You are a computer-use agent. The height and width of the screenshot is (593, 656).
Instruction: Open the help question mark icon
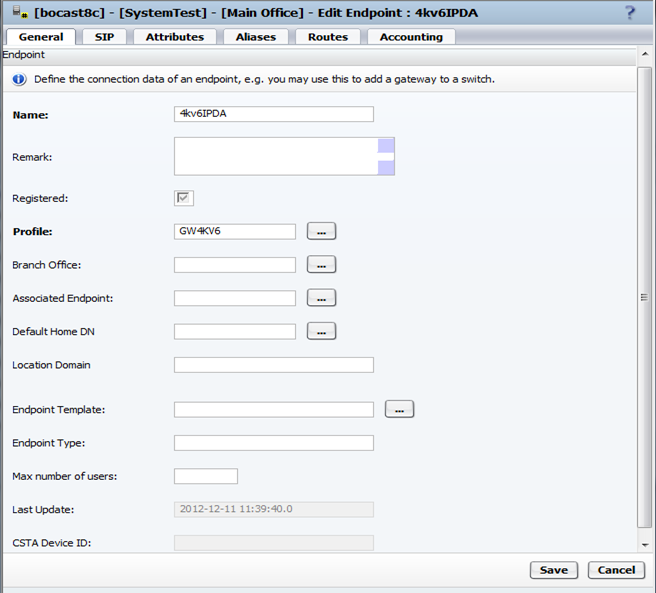(630, 13)
